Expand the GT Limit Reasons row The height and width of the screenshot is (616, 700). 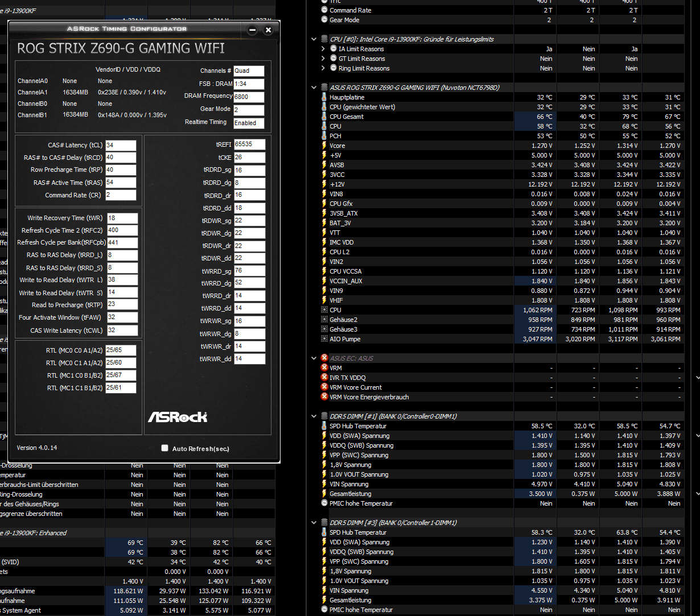click(x=324, y=59)
